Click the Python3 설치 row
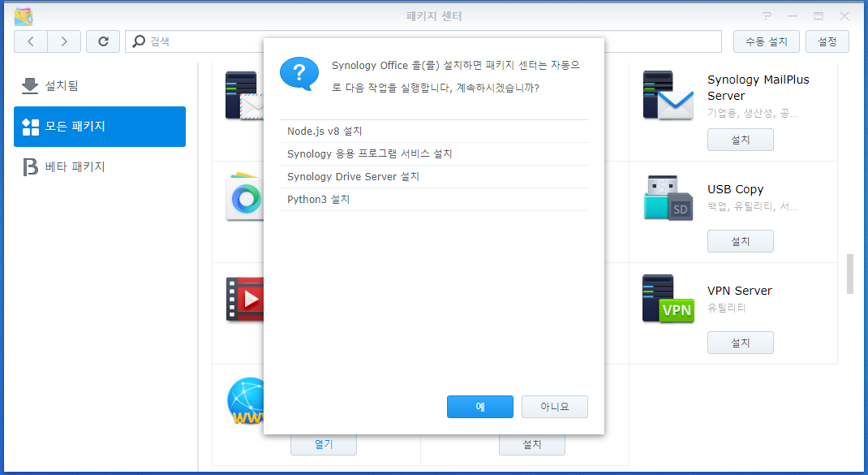 pos(434,200)
